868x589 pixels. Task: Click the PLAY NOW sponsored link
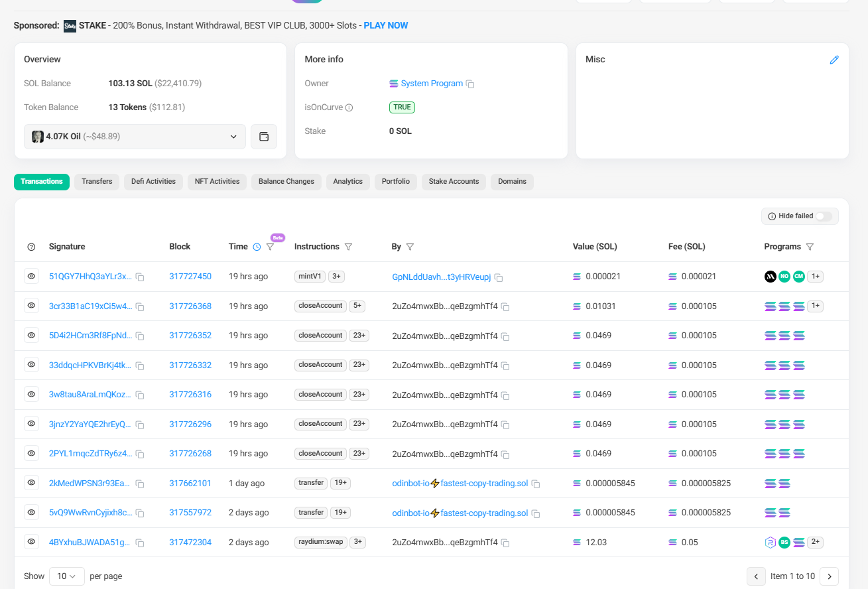[386, 26]
